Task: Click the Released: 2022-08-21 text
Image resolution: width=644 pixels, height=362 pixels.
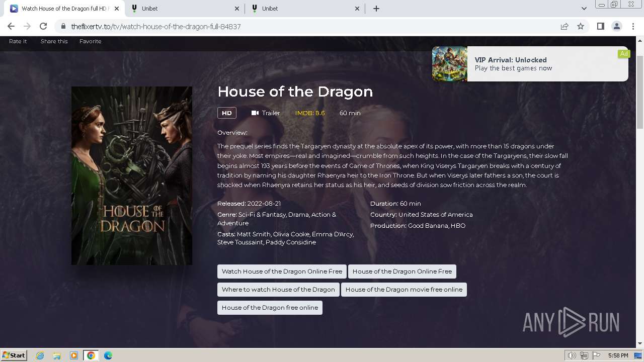Action: pyautogui.click(x=249, y=204)
